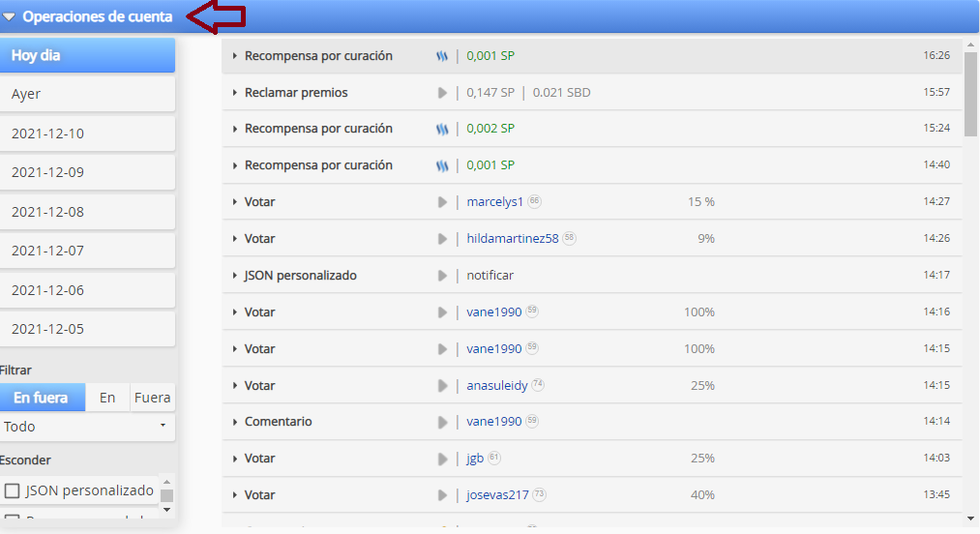
Task: Expand the Reclamar premios row details
Action: [235, 93]
